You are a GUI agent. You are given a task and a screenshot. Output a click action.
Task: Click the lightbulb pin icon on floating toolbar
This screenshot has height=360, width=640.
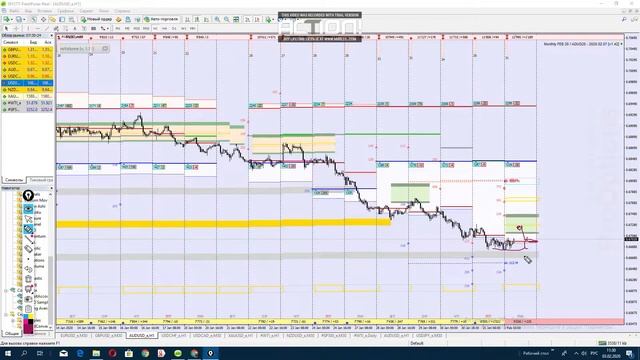pyautogui.click(x=28, y=195)
